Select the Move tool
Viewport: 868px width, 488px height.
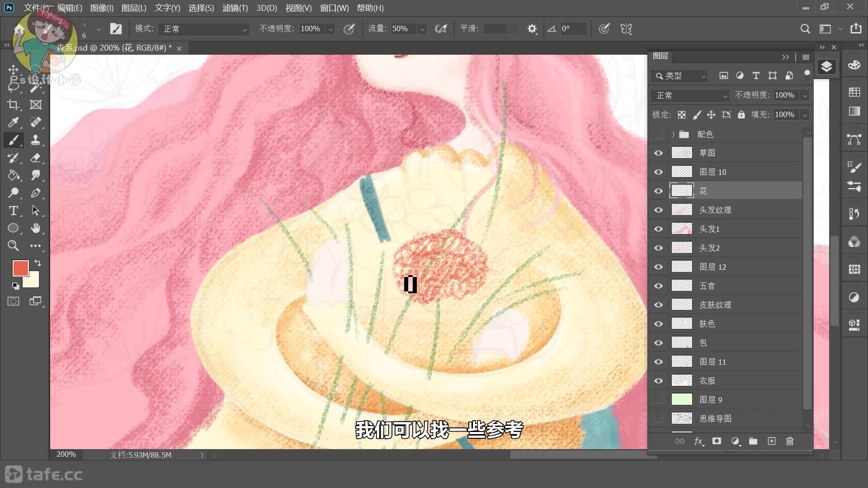click(x=13, y=69)
